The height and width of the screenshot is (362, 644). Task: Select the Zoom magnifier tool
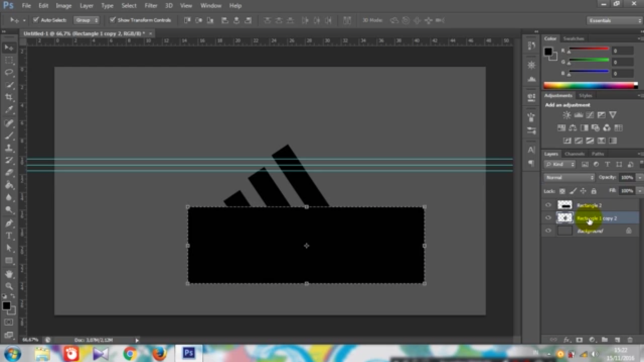pos(9,286)
